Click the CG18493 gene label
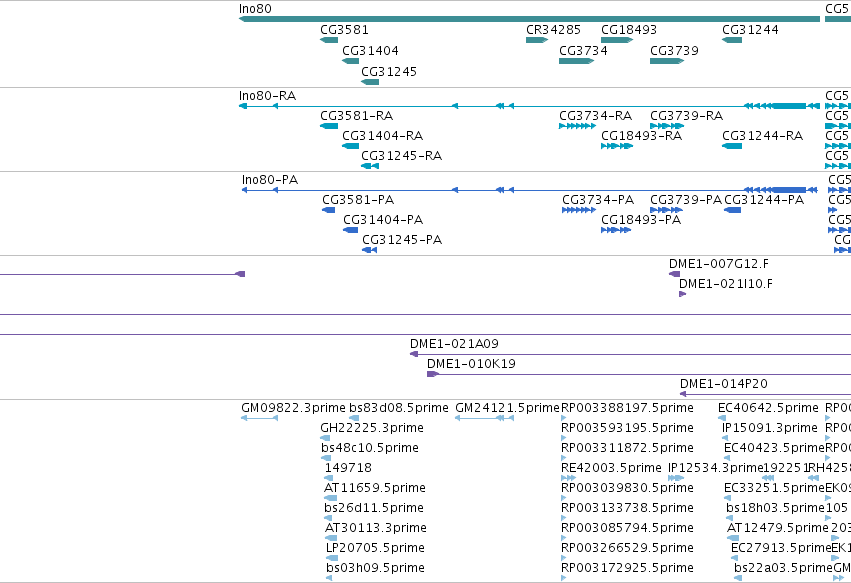This screenshot has height=583, width=851. (x=628, y=29)
